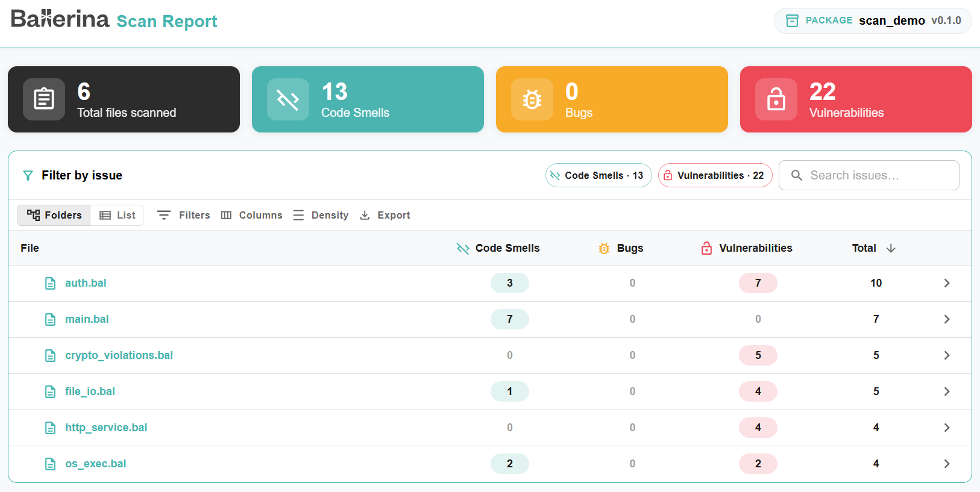Expand the http_service.bal row chevron
The width and height of the screenshot is (980, 492).
tap(947, 428)
